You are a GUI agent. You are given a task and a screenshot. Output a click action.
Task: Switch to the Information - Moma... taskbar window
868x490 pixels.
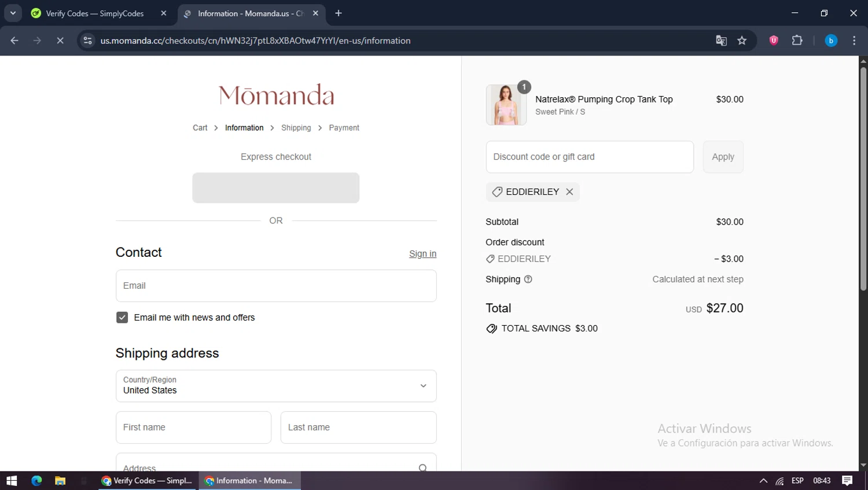click(x=250, y=481)
